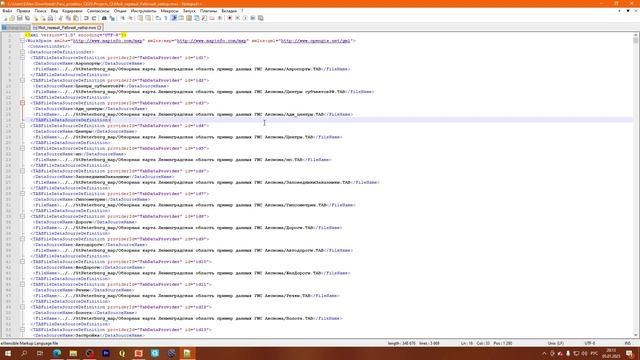The height and width of the screenshot is (360, 640).
Task: Open the Поиск menu
Action: click(40, 11)
